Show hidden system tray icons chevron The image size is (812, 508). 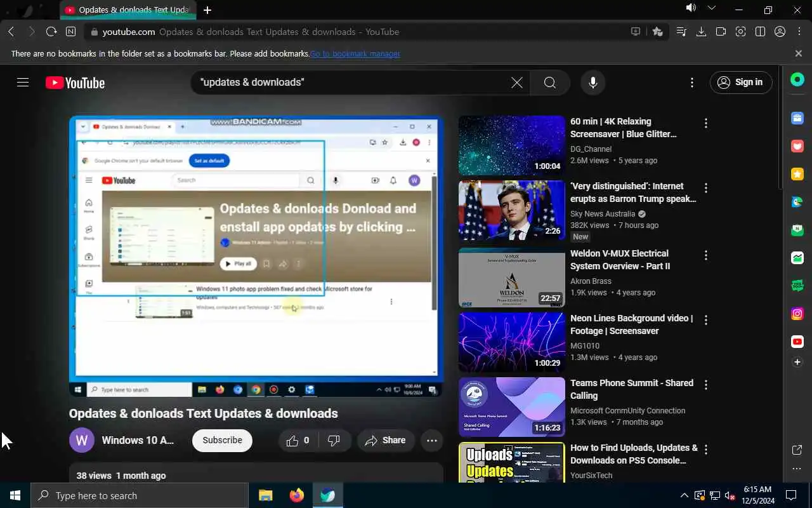[x=684, y=495]
